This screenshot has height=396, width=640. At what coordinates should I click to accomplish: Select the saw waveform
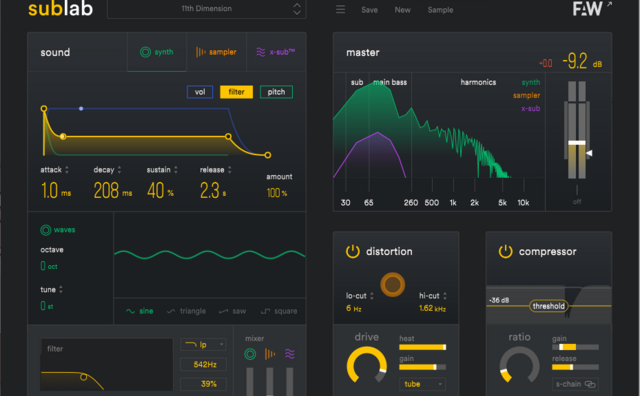pyautogui.click(x=232, y=311)
